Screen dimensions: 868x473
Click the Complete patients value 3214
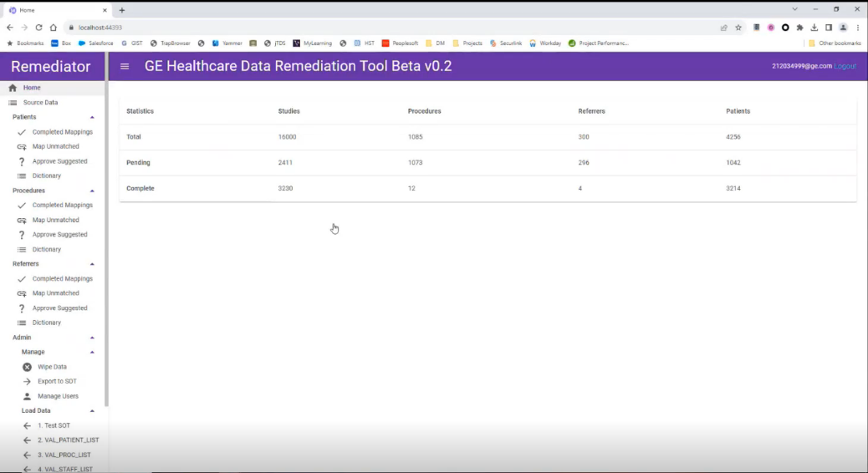tap(733, 189)
